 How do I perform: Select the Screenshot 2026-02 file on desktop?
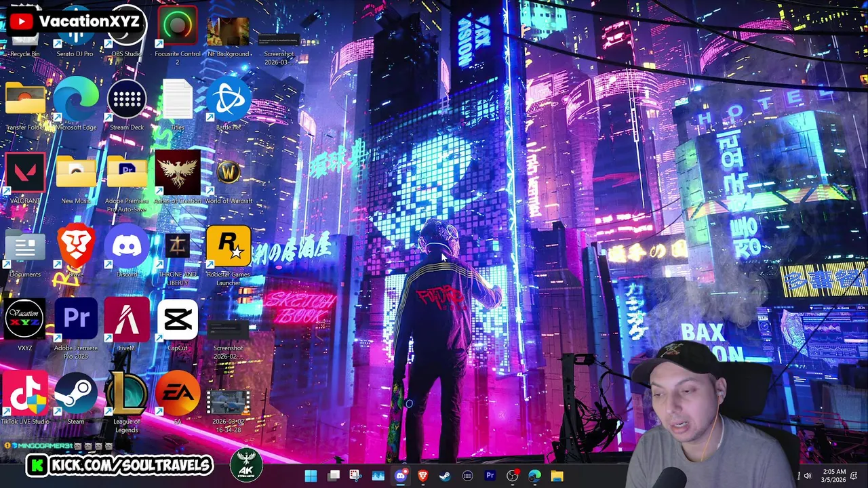(x=229, y=340)
